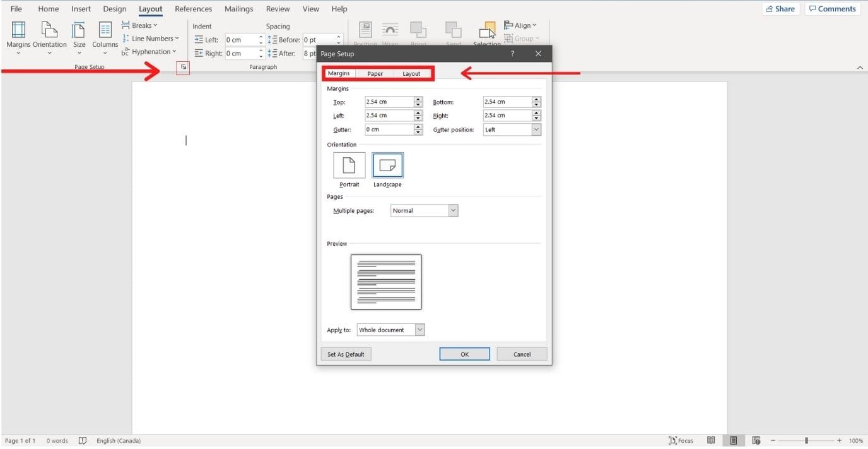Open the Hyphenation dropdown
Image resolution: width=868 pixels, height=449 pixels.
(x=150, y=52)
